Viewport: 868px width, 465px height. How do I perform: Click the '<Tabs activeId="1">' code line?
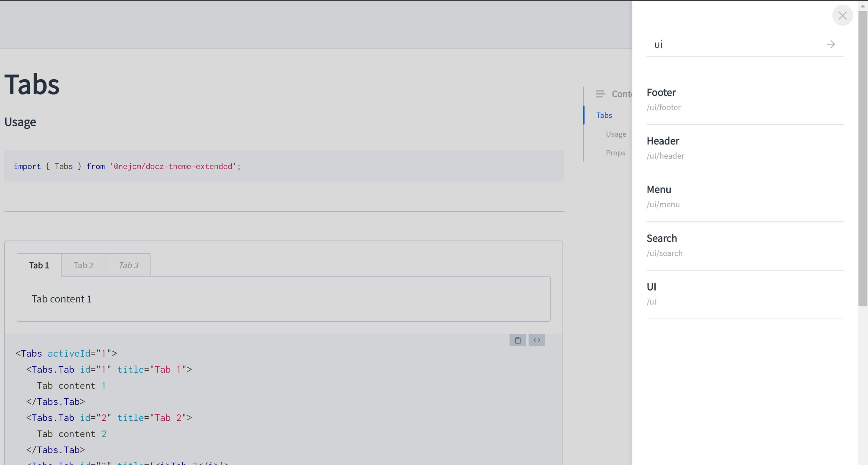pos(66,353)
